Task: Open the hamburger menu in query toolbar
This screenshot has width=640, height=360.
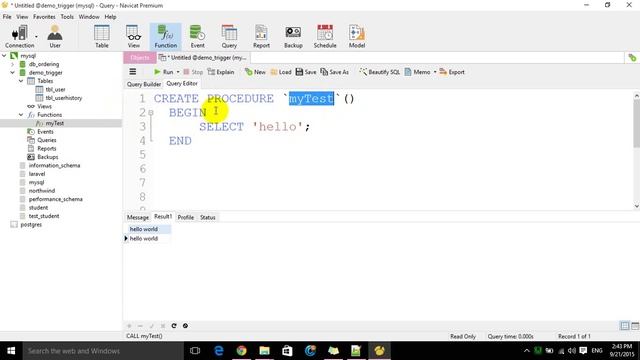Action: coord(133,72)
